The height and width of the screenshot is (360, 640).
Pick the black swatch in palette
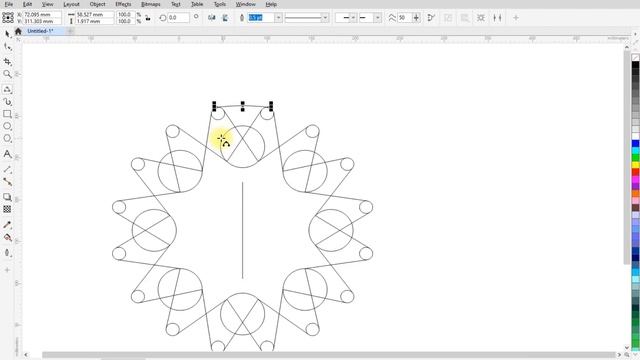pyautogui.click(x=636, y=65)
